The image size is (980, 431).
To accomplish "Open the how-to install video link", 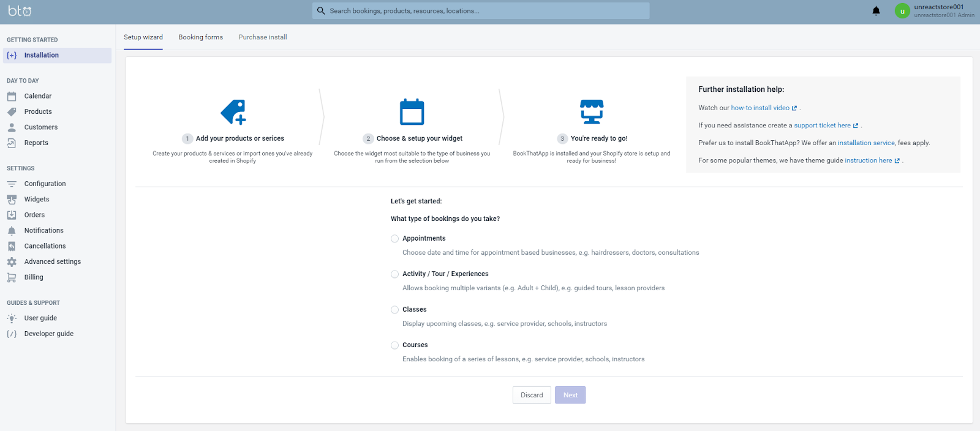I will coord(760,108).
